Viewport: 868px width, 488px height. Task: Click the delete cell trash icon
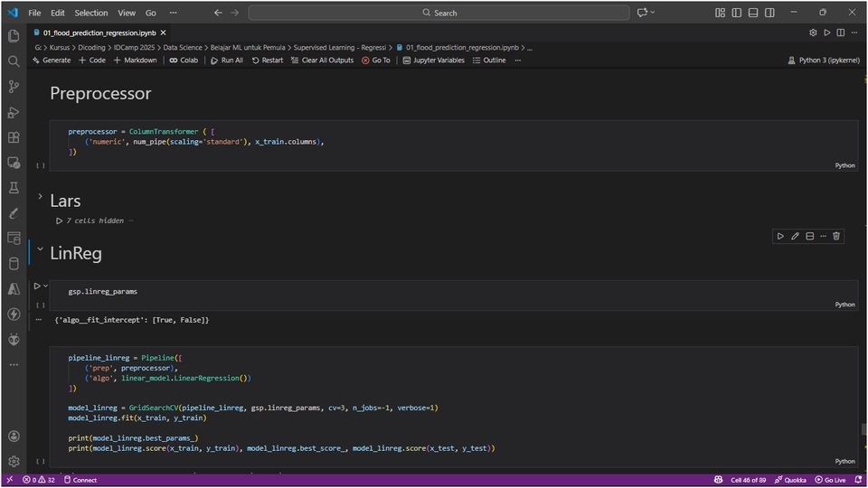click(836, 236)
